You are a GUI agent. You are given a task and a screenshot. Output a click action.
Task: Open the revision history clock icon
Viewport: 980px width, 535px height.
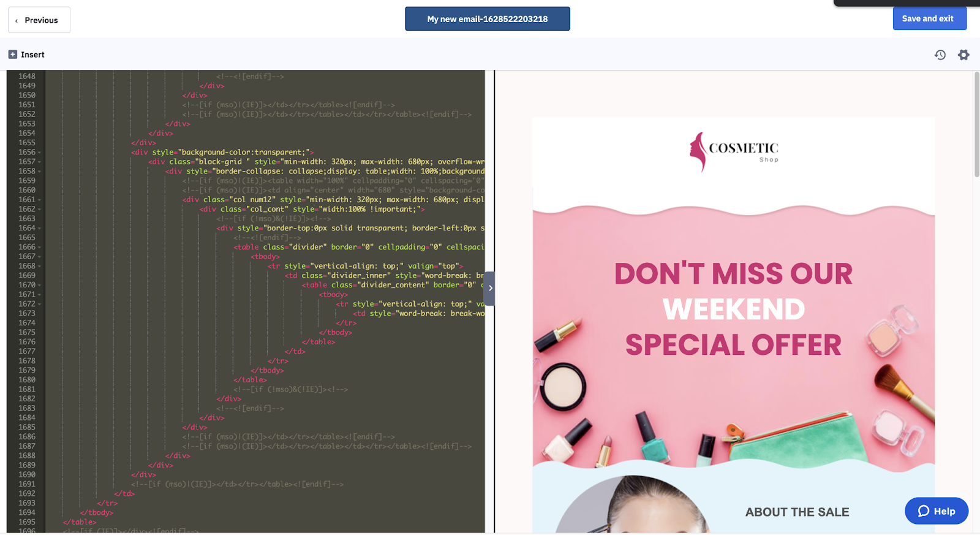point(940,55)
